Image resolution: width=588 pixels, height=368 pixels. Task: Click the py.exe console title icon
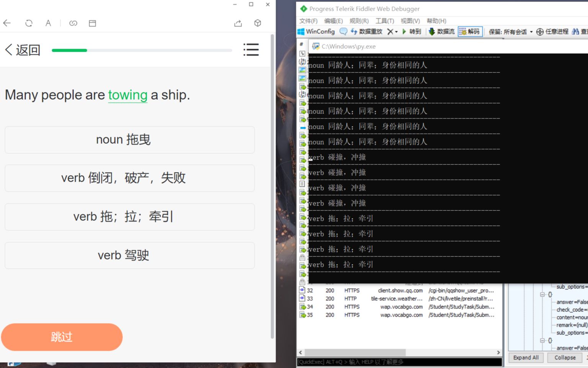coord(316,46)
